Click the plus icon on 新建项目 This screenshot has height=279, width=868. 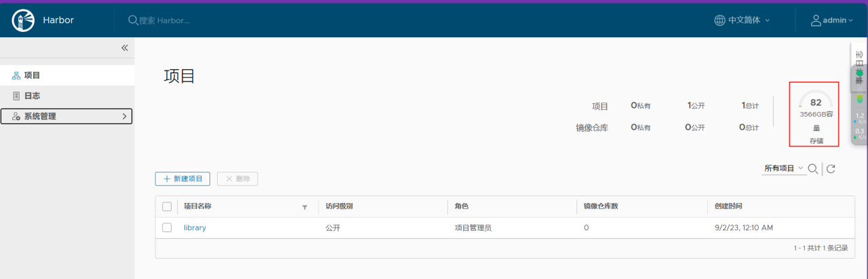(x=167, y=179)
